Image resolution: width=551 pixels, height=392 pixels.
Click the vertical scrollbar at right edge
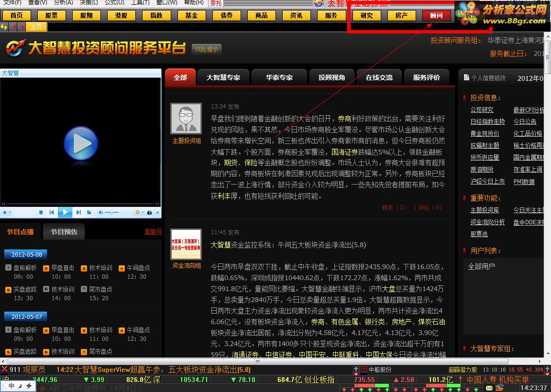(x=547, y=195)
